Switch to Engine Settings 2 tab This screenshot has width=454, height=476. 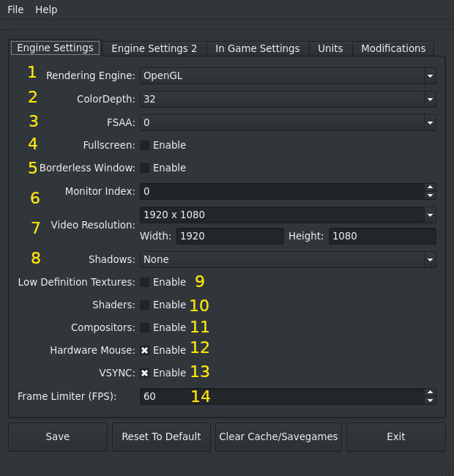click(x=154, y=48)
